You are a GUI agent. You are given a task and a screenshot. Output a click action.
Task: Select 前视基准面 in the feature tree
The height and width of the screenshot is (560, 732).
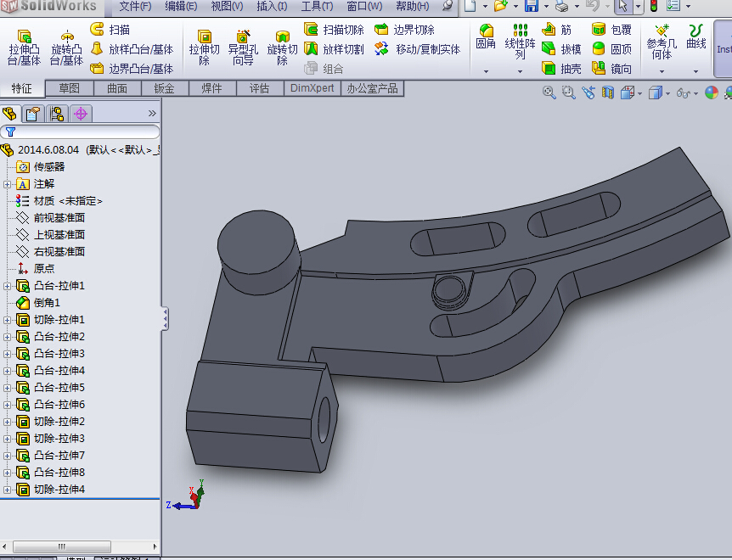point(59,218)
